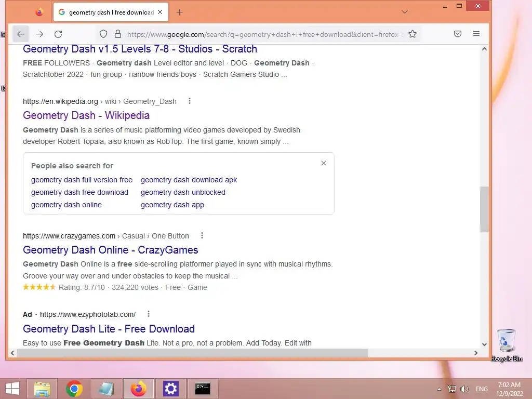This screenshot has width=532, height=399.
Task: Open the Windows Start menu
Action: (12, 389)
